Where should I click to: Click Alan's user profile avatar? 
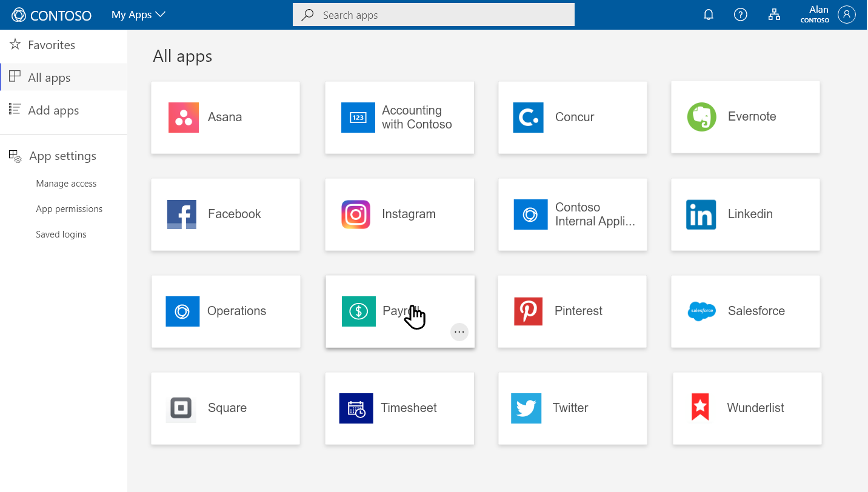[847, 15]
